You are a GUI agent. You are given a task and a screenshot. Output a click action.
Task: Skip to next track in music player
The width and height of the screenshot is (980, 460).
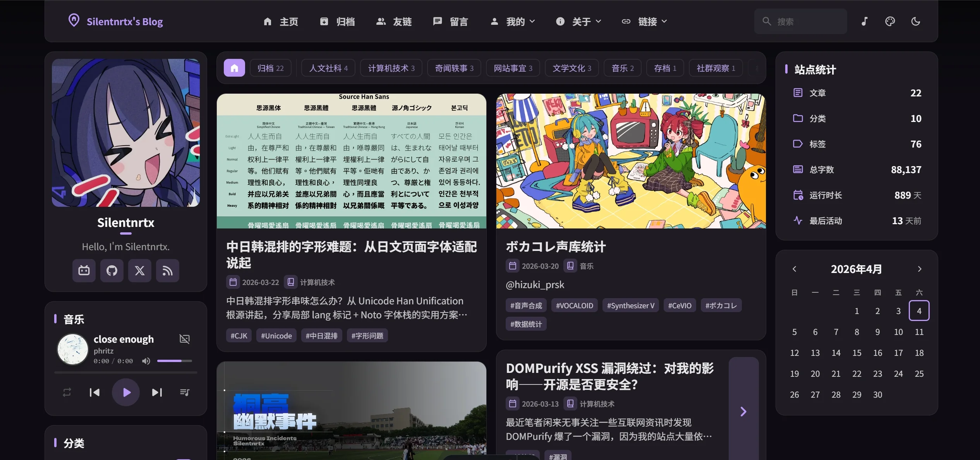(157, 392)
